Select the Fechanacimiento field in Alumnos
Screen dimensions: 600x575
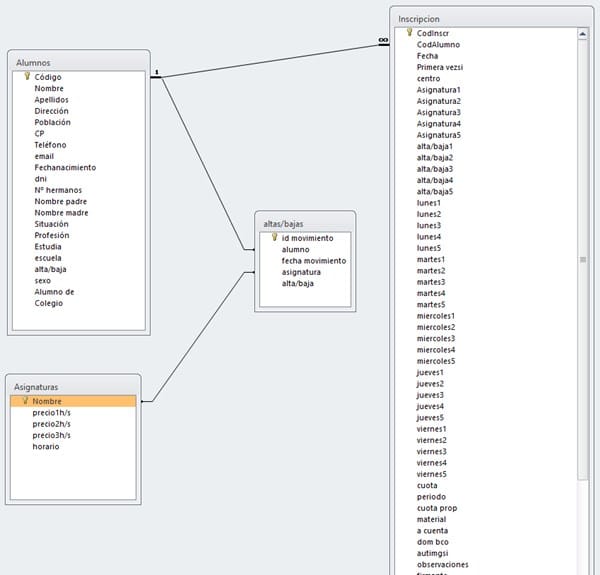pyautogui.click(x=65, y=167)
